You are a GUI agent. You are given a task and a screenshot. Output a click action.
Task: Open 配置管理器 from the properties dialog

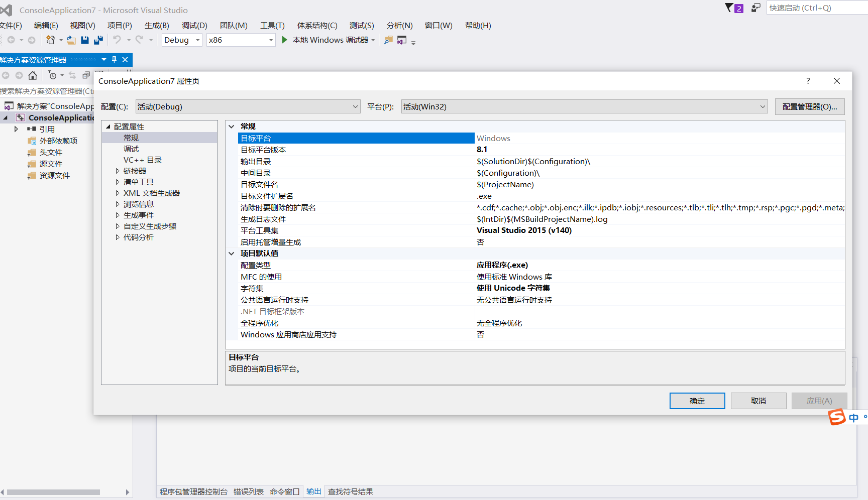coord(809,106)
